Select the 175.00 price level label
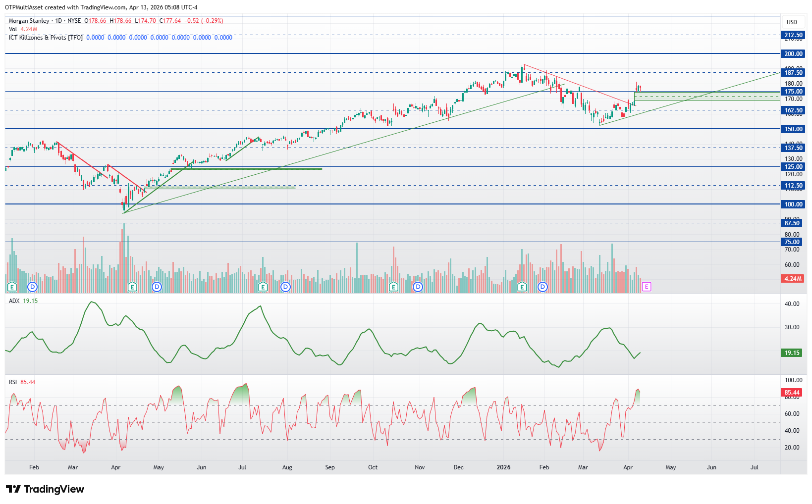 (793, 92)
